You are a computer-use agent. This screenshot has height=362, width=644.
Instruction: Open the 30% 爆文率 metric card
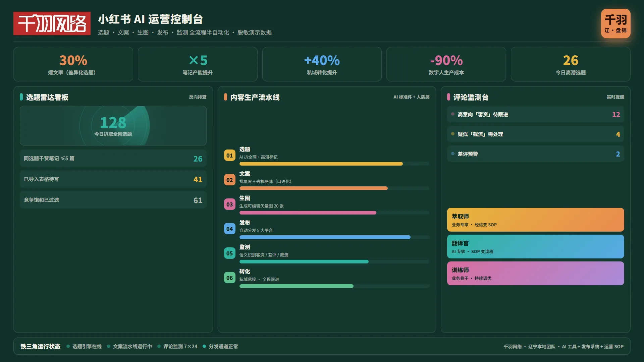tap(73, 64)
